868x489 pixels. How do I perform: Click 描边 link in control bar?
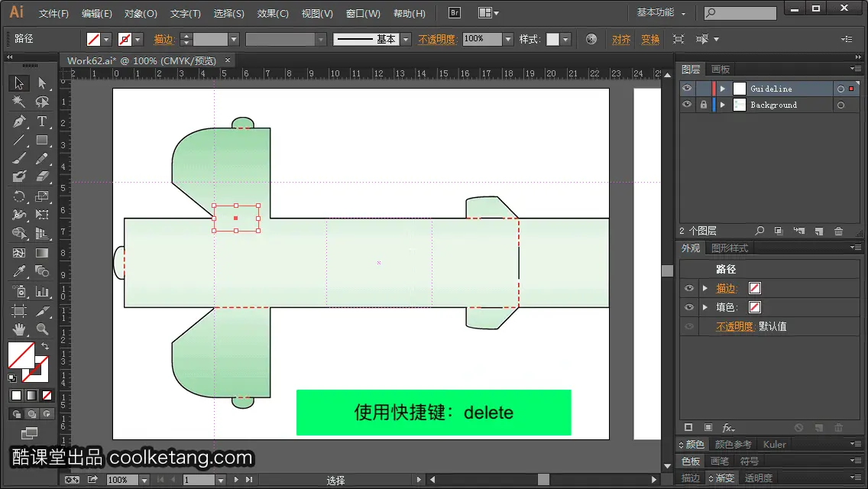click(x=164, y=39)
